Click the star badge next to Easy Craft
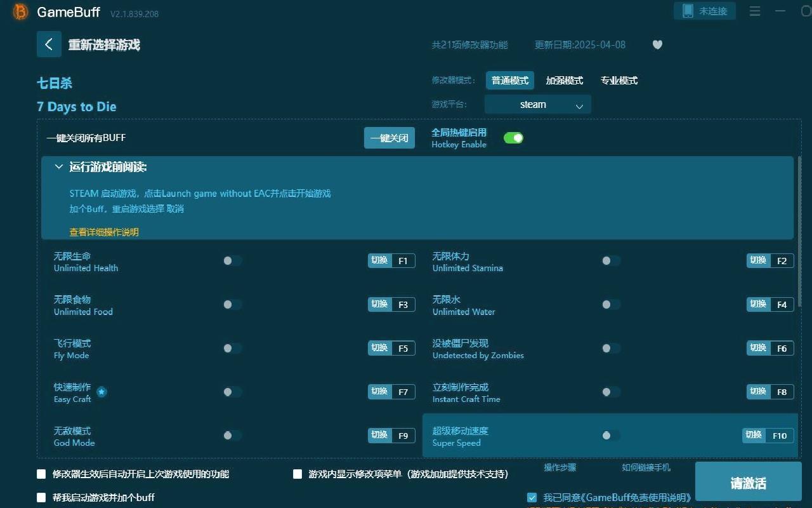Screen dimensions: 812x508 [101, 392]
